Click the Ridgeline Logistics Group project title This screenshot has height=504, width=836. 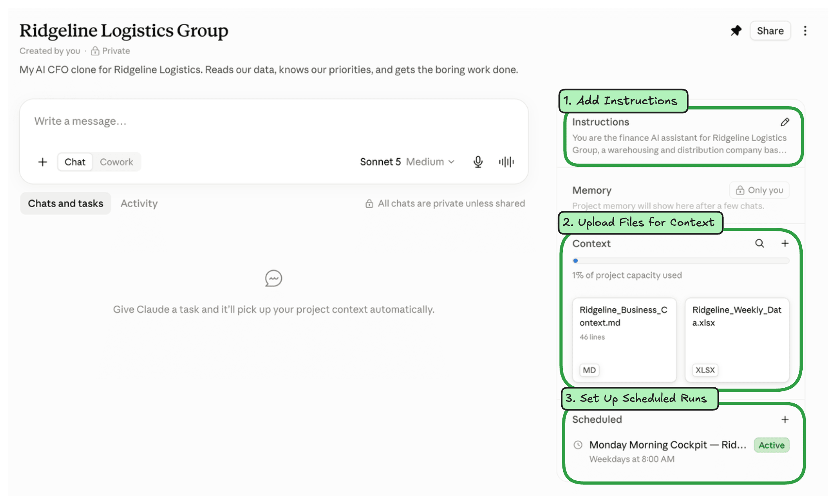click(124, 31)
